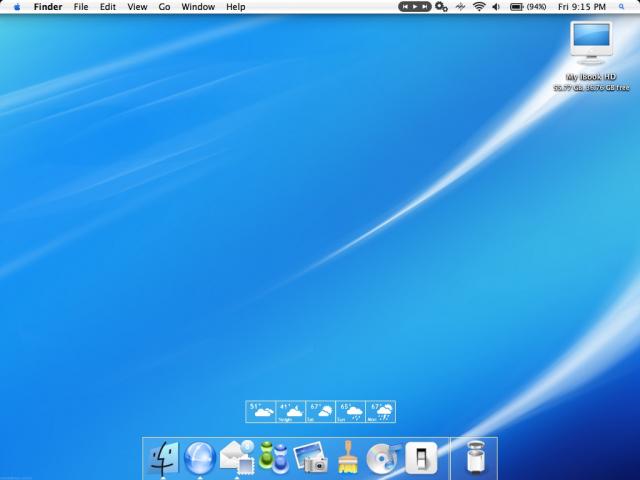640x480 pixels.
Task: Open the Edit menu
Action: point(108,7)
